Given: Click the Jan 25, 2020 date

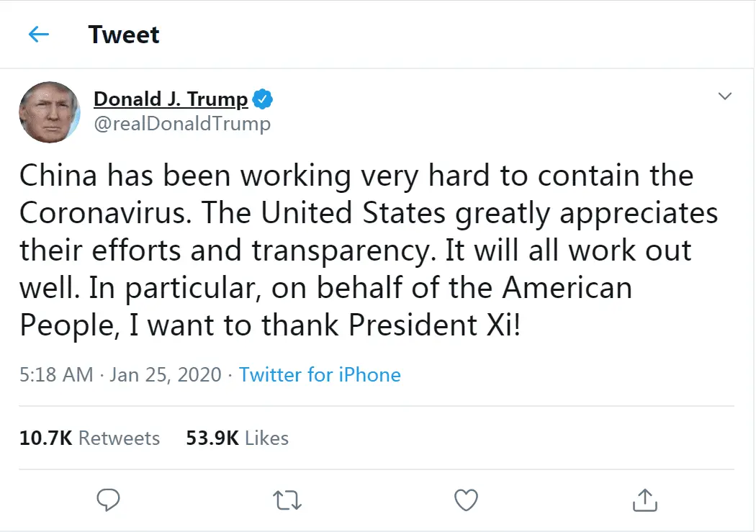Looking at the screenshot, I should (166, 375).
